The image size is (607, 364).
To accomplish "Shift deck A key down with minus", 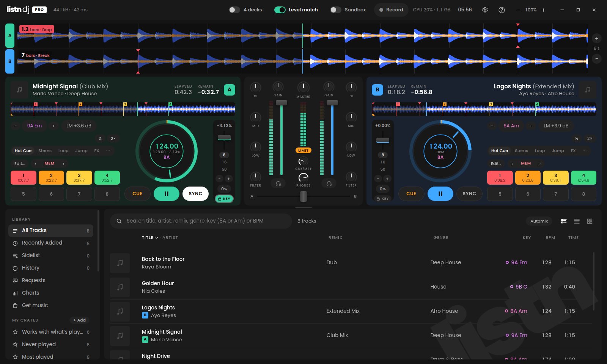I will [16, 126].
